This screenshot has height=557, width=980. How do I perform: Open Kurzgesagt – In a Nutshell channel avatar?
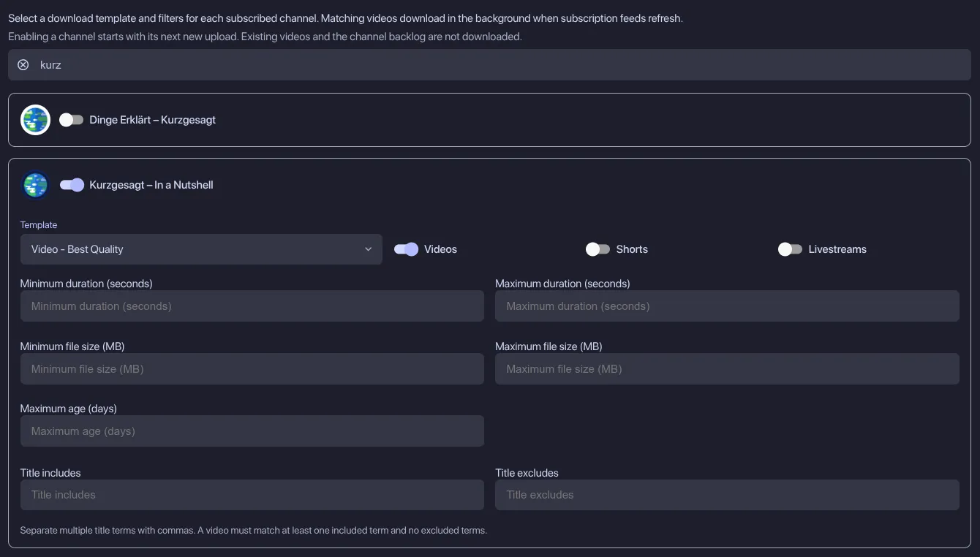click(x=35, y=185)
